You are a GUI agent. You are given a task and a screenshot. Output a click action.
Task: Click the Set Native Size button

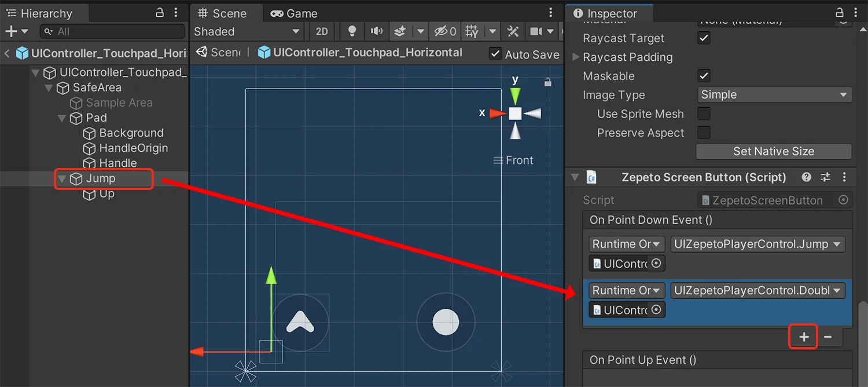coord(774,151)
